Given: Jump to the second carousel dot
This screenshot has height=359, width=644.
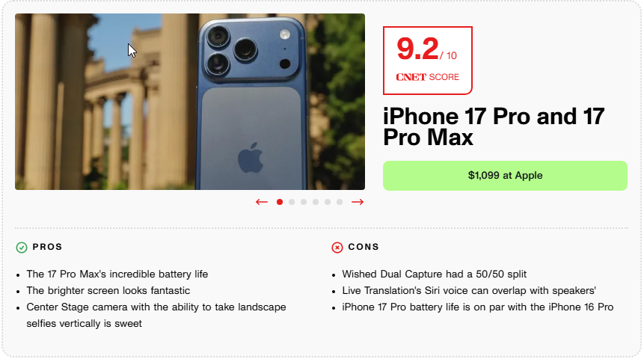Looking at the screenshot, I should (x=292, y=202).
